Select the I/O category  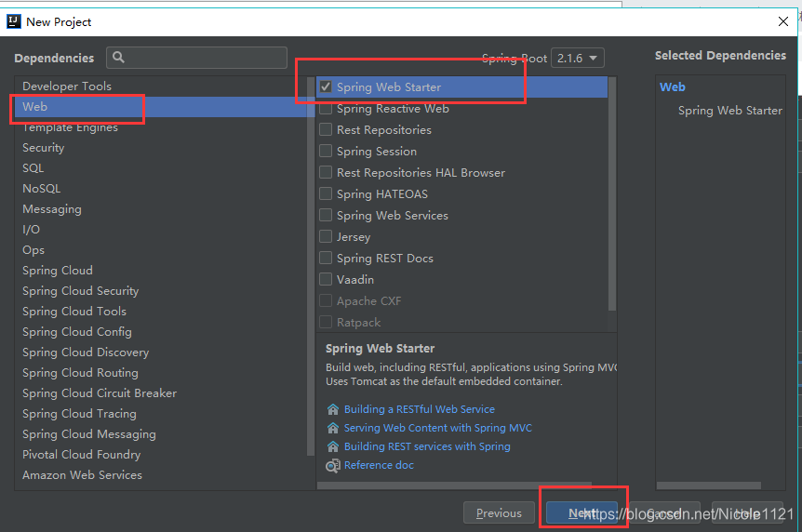(x=161, y=230)
